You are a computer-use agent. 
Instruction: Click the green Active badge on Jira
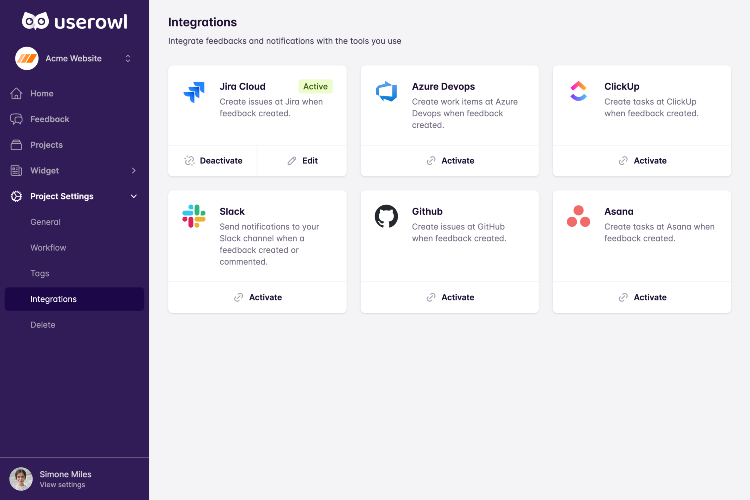click(315, 86)
